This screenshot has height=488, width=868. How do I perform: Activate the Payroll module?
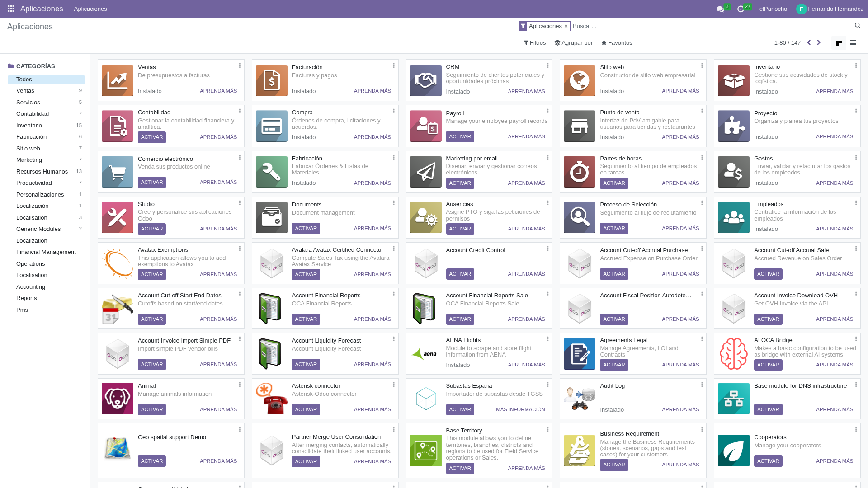point(460,136)
